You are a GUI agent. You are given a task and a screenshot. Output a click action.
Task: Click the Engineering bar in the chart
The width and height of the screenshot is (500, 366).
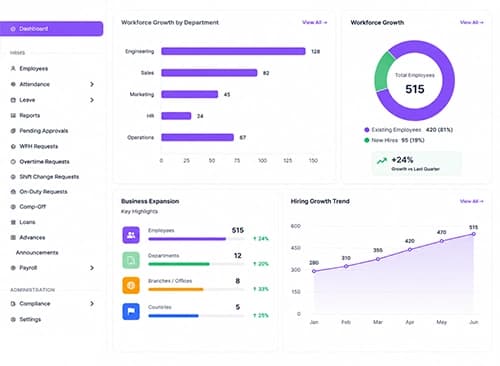pyautogui.click(x=233, y=51)
